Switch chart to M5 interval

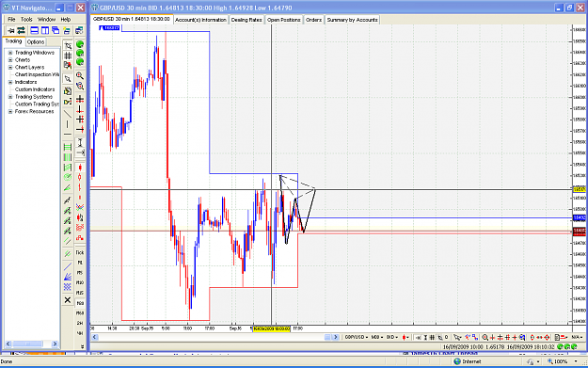coord(80,273)
